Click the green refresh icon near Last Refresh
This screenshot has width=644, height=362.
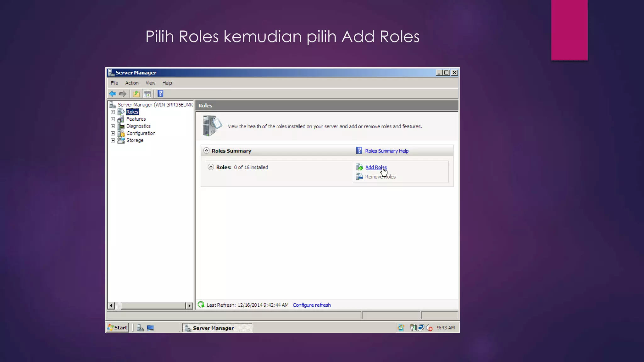[201, 304]
